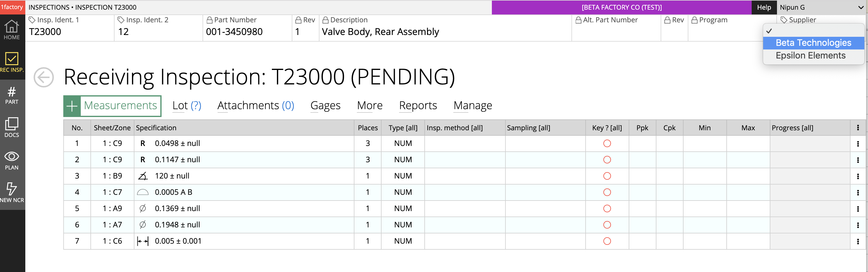
Task: Choose Epsilon Elements from supplier list
Action: [810, 55]
